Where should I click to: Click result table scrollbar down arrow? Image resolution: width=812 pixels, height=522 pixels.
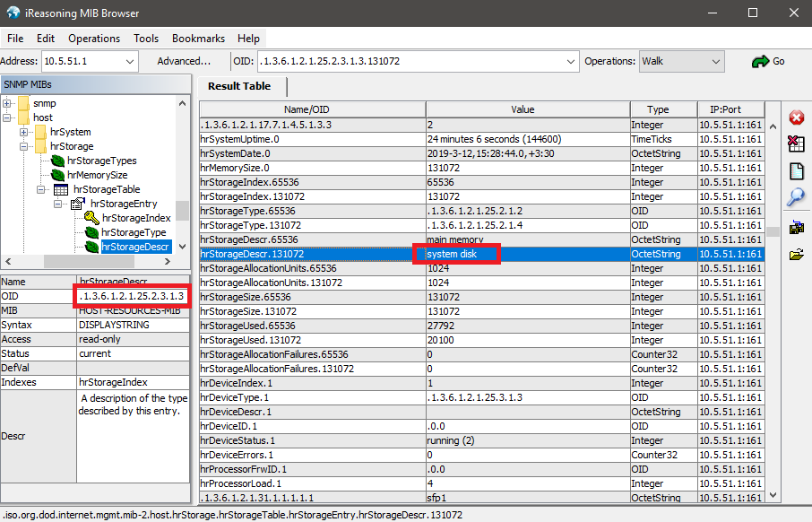click(773, 495)
